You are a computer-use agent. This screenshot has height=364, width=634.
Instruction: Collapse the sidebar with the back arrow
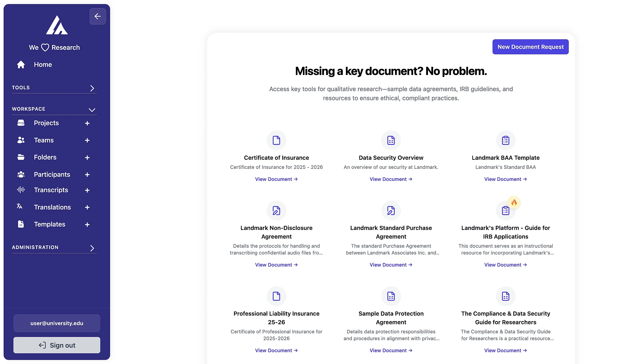point(98,16)
